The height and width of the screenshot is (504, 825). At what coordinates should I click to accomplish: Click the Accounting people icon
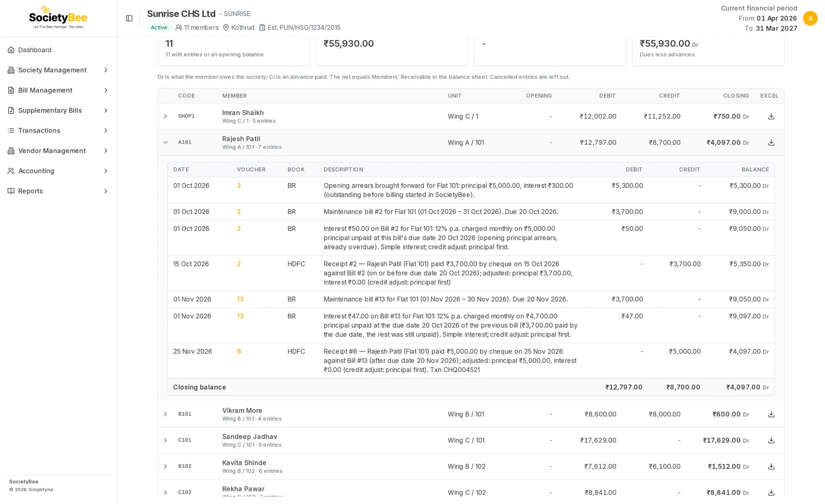point(11,171)
